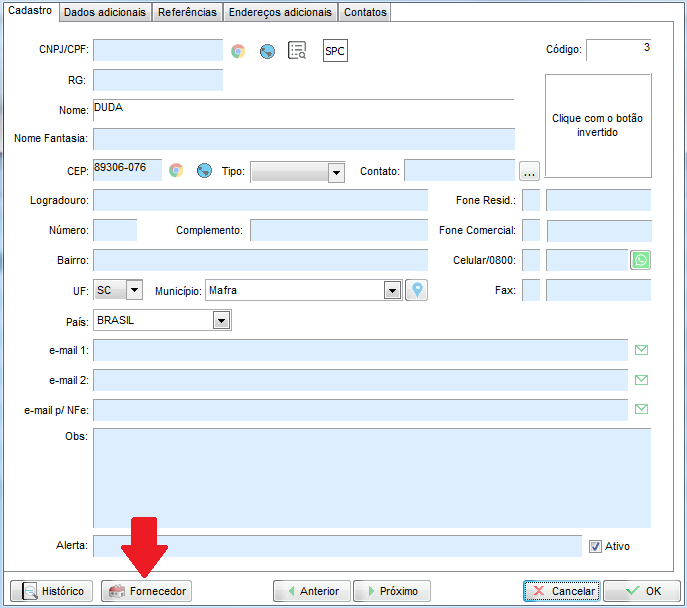Click the globe icon beside the CNPJ/CPF field

tap(267, 51)
